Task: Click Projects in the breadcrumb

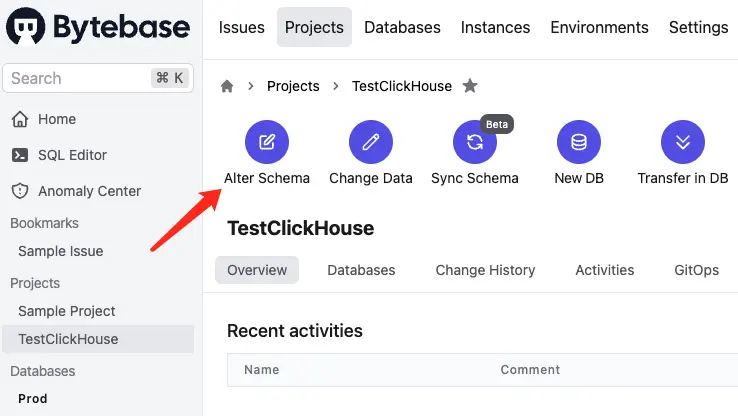Action: tap(293, 86)
